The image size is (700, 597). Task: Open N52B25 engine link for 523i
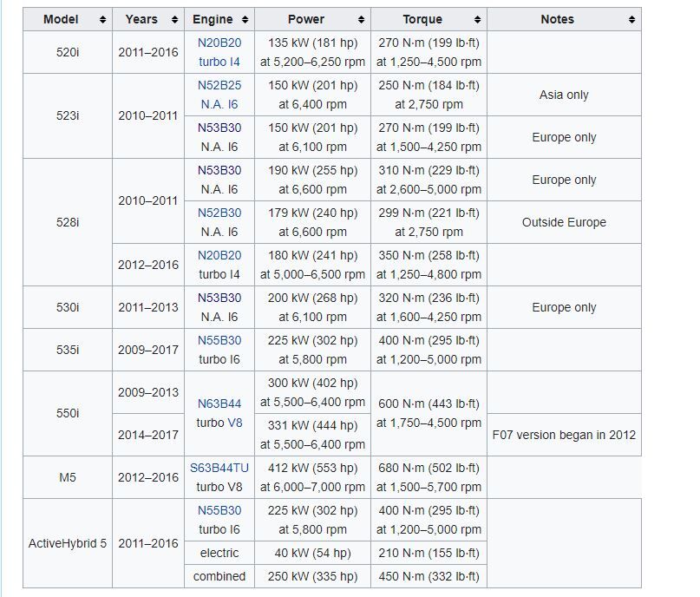pos(219,85)
